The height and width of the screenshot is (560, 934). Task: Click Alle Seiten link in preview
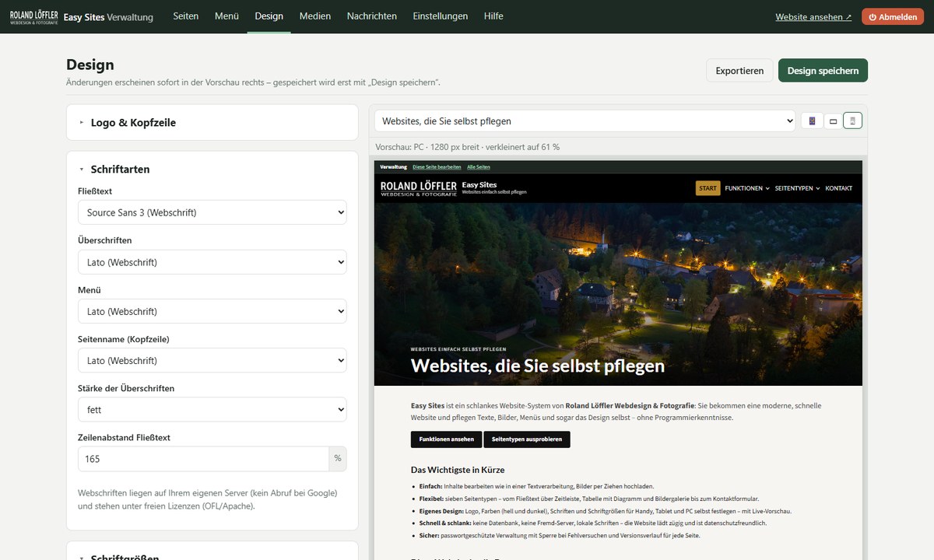coord(479,166)
